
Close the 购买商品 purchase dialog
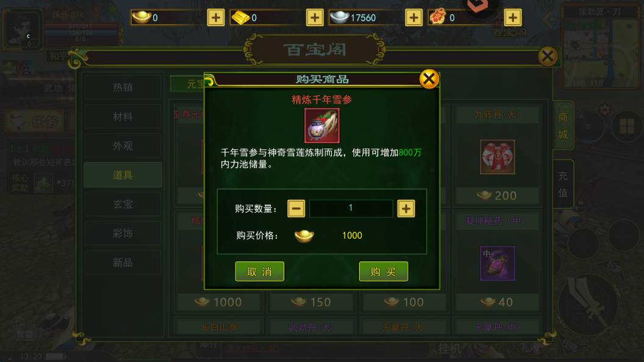tap(429, 79)
